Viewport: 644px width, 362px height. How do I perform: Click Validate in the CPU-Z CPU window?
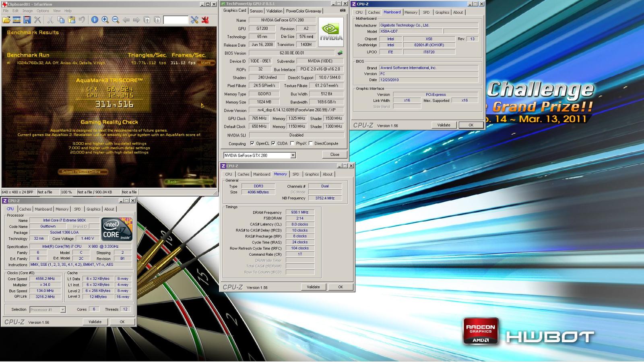tap(95, 322)
